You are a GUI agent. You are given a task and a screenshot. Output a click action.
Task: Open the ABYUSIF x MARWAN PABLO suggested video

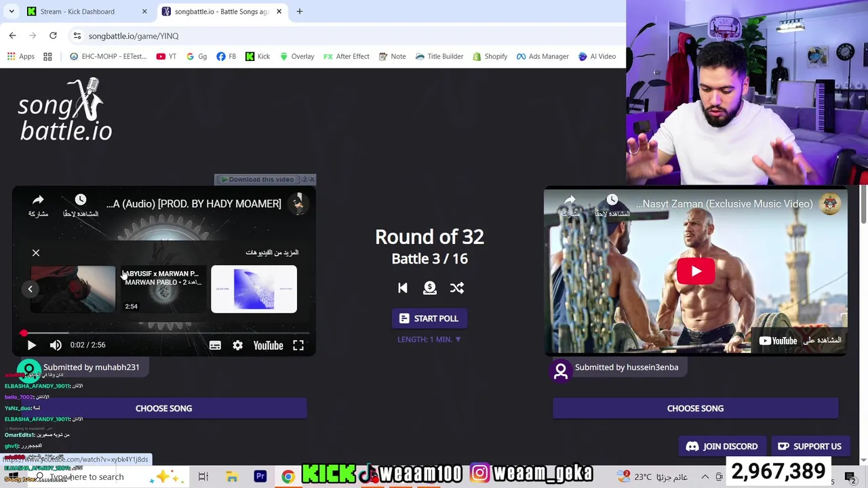[163, 289]
